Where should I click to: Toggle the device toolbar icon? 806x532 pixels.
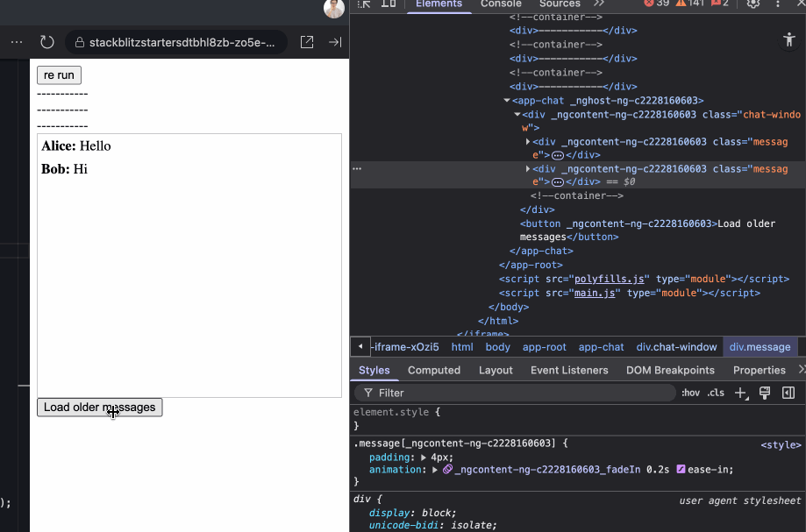click(x=389, y=4)
